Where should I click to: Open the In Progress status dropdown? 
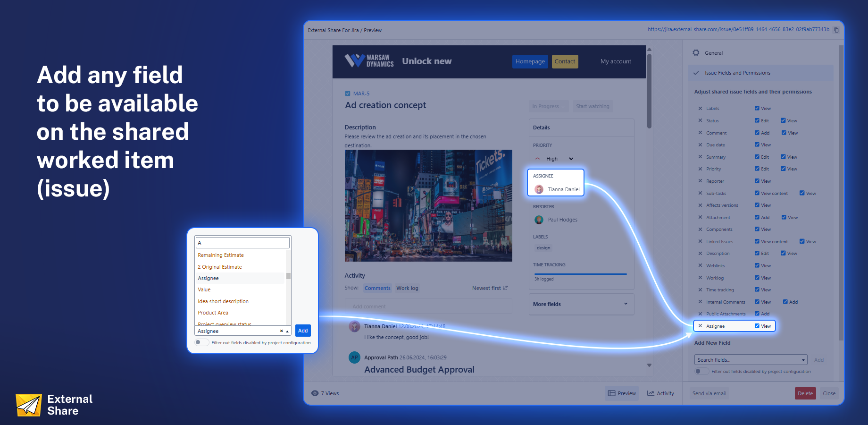(x=549, y=106)
